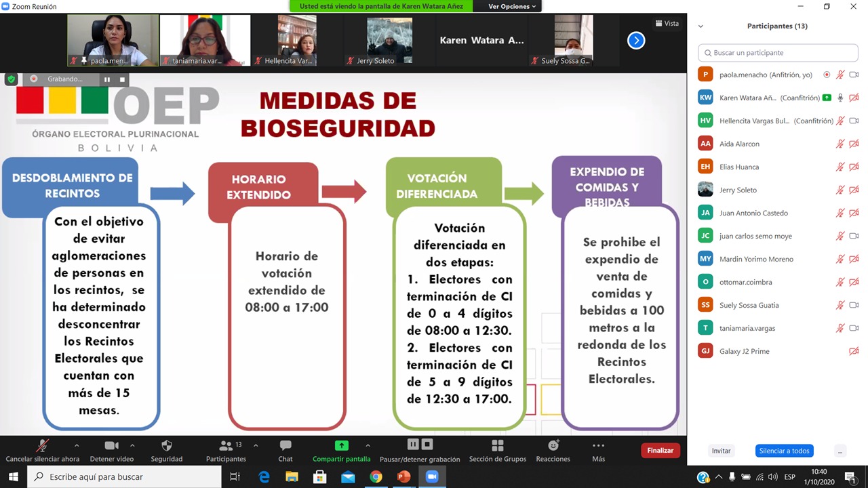Open the Vista layout menu
The image size is (868, 488).
pos(667,23)
